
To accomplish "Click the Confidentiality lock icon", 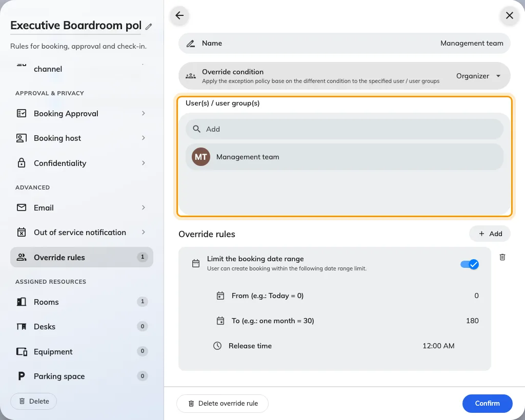I will (x=22, y=163).
